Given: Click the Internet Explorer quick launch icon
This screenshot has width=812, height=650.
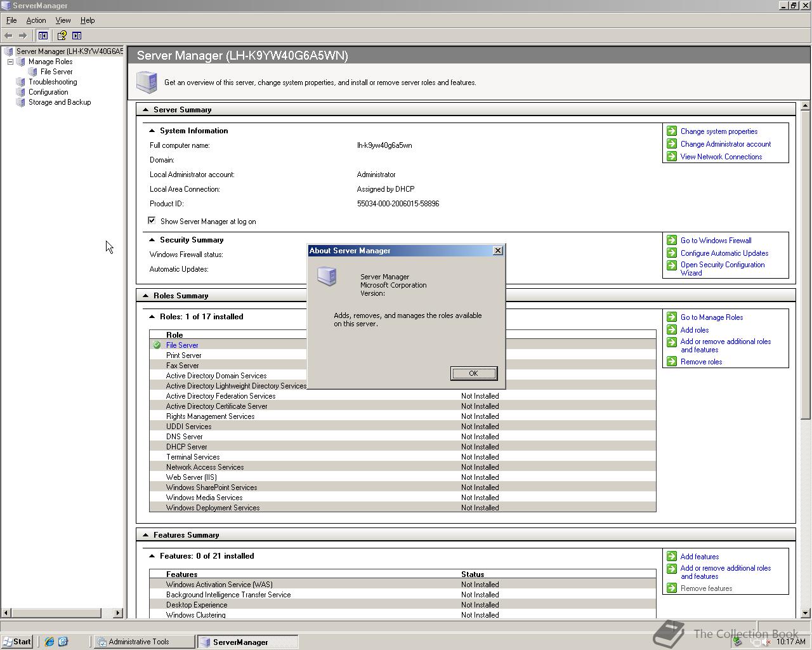Looking at the screenshot, I should point(49,642).
